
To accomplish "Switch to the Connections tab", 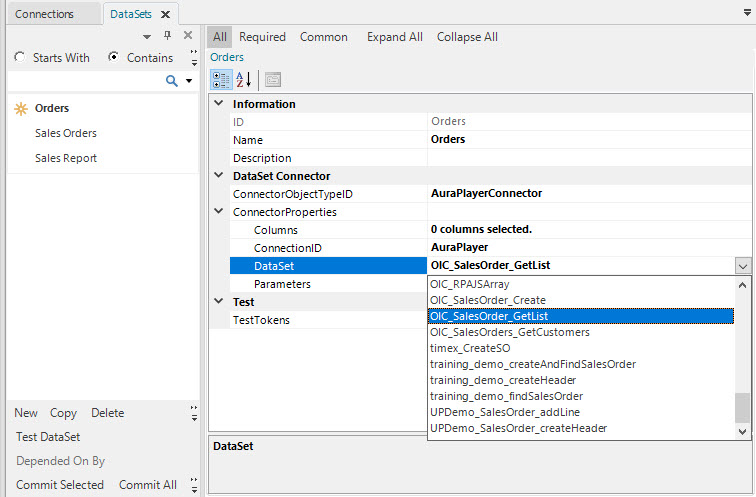I will click(44, 14).
